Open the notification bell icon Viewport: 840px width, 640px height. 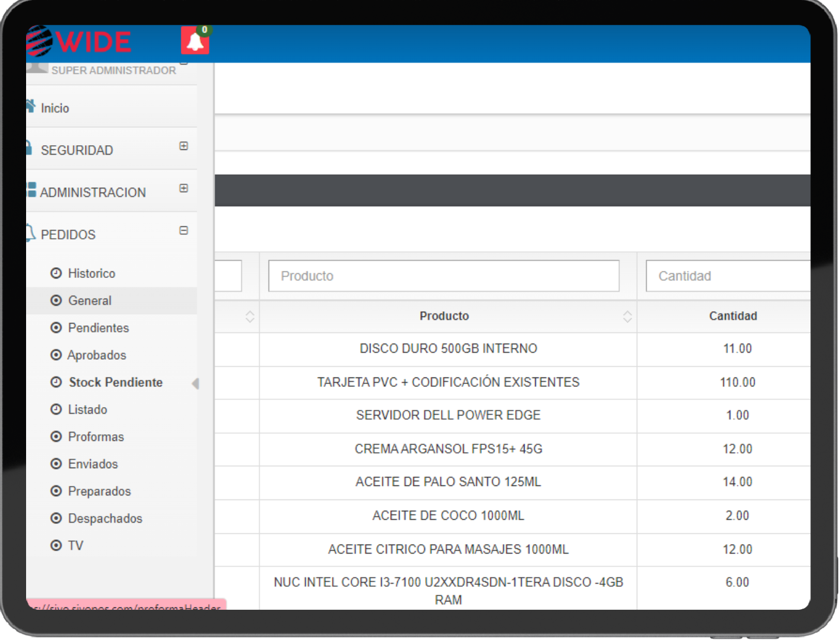tap(195, 40)
